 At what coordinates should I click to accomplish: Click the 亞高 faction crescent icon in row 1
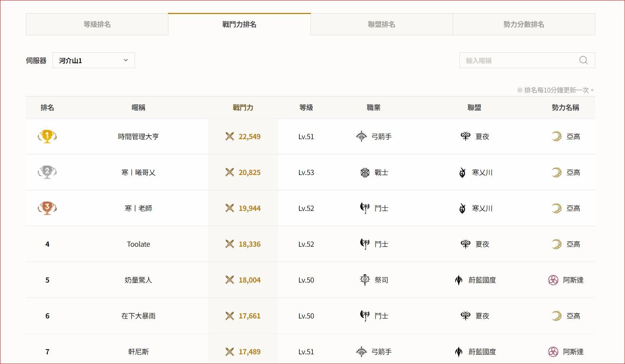(x=556, y=136)
